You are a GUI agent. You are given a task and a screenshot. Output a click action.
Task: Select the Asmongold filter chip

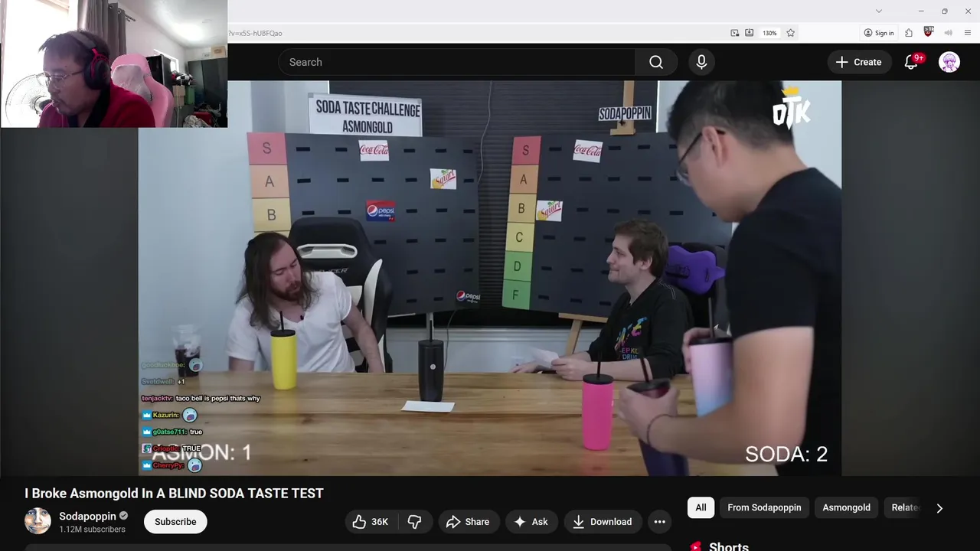846,507
